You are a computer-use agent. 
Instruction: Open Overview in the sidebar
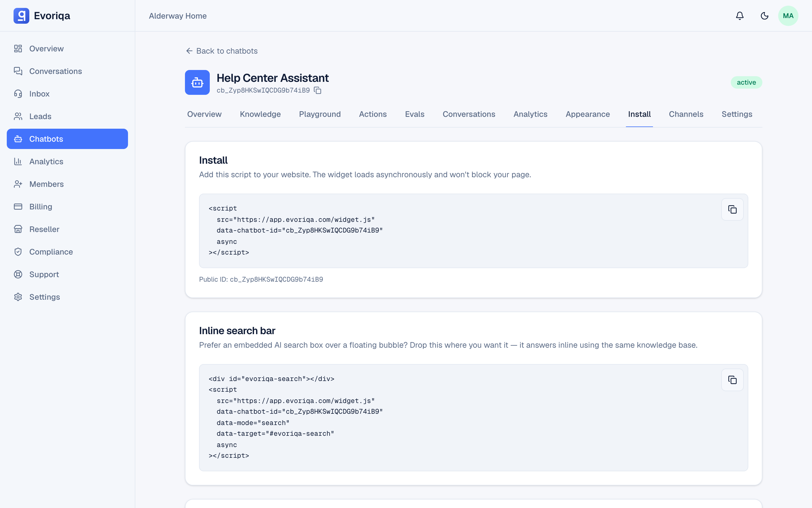point(67,49)
